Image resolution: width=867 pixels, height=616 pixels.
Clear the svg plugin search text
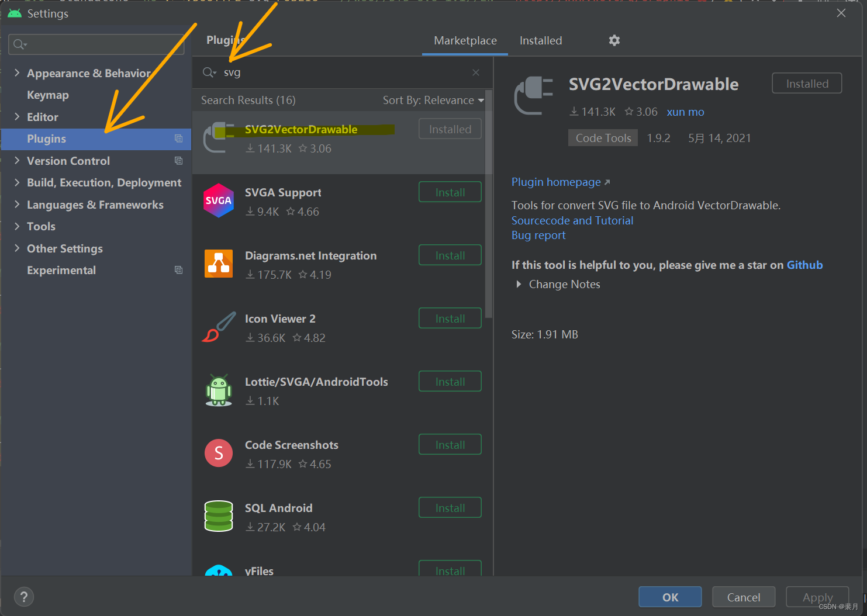click(x=476, y=72)
